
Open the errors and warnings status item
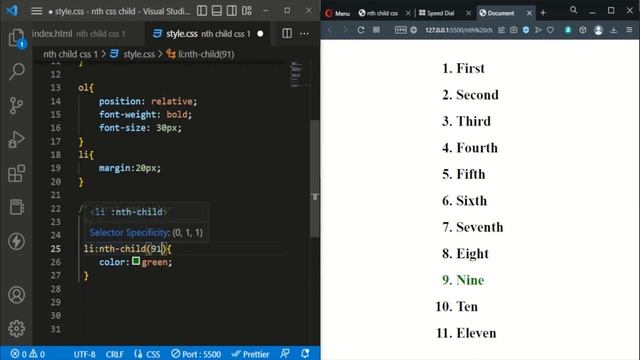coord(28,353)
